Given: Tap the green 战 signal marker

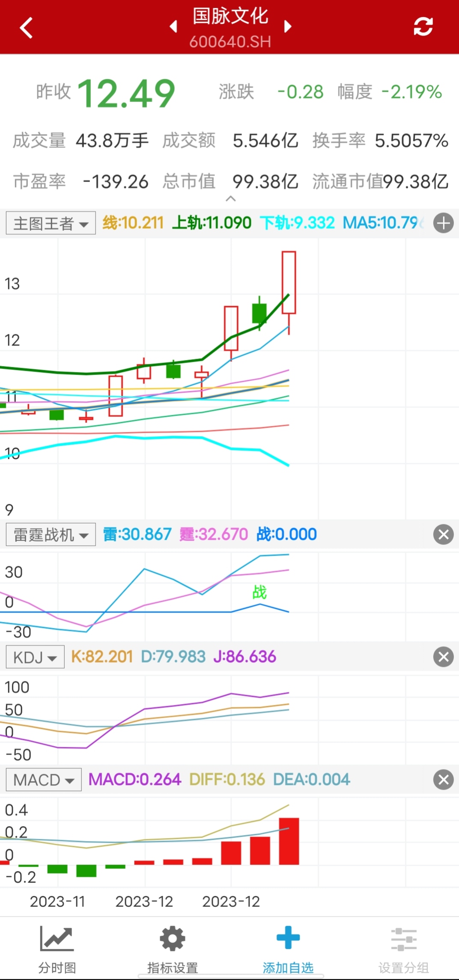Looking at the screenshot, I should click(x=259, y=592).
